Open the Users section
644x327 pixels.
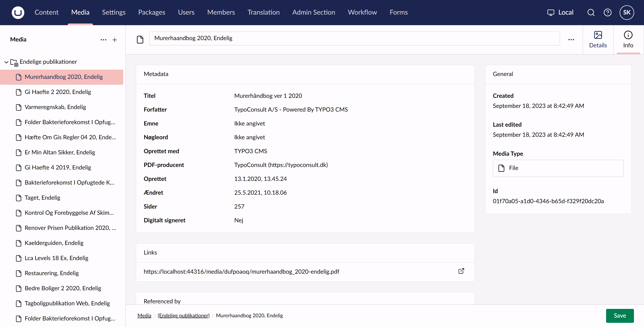click(186, 12)
